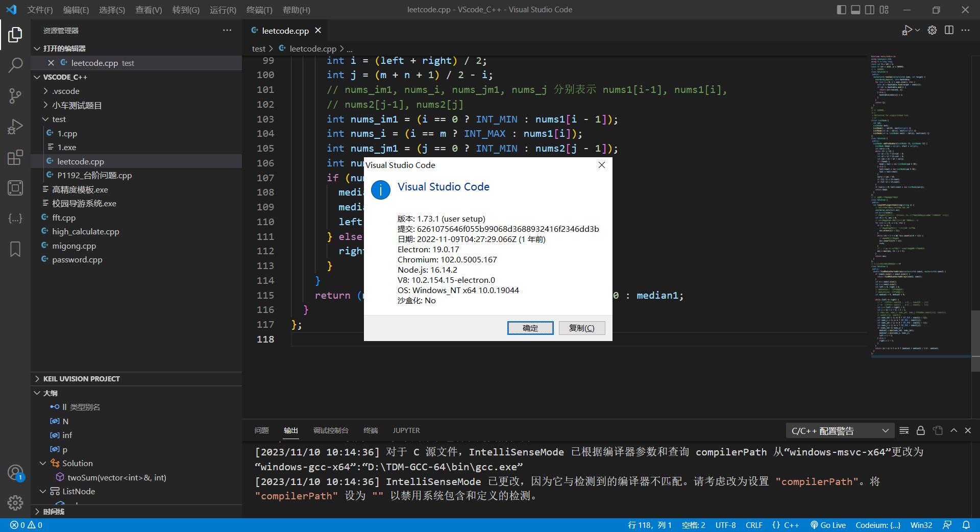Click the 复制(C) button in dialog
Image resolution: width=980 pixels, height=532 pixels.
(581, 328)
